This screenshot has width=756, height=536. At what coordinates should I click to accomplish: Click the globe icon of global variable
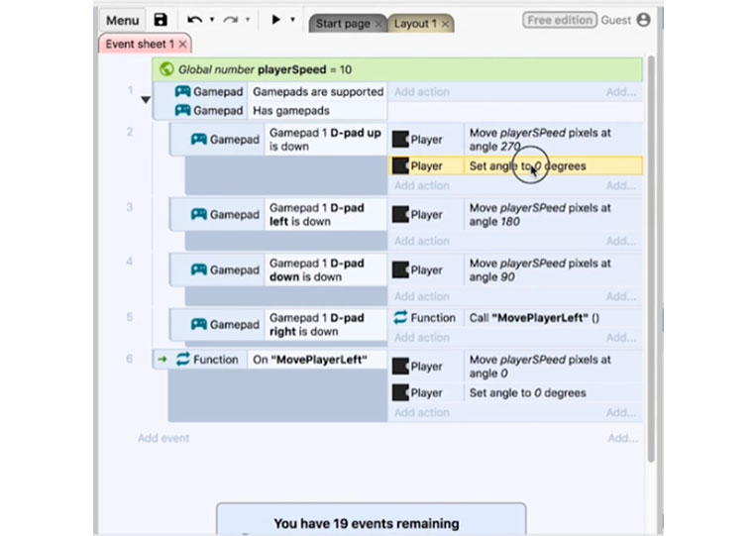point(166,69)
